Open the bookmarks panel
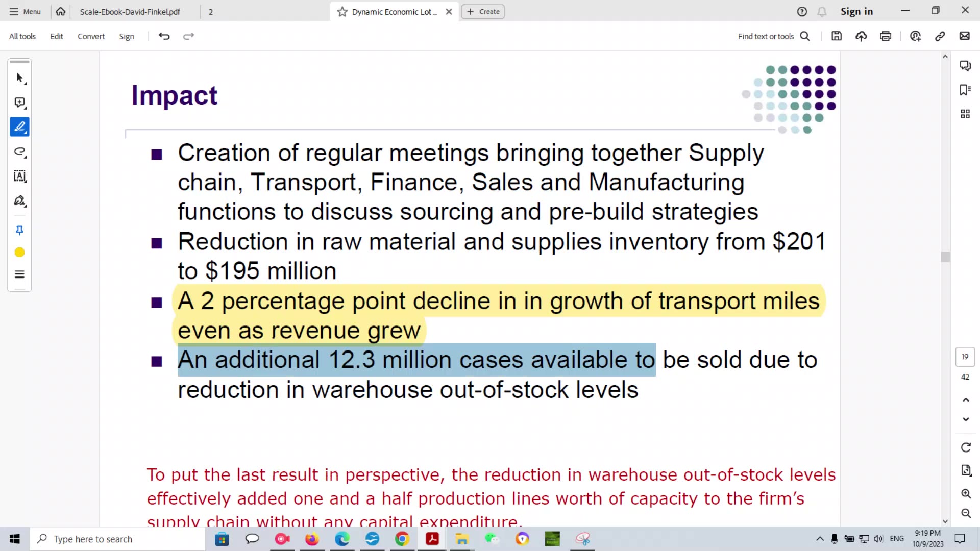This screenshot has height=551, width=980. coord(965,90)
